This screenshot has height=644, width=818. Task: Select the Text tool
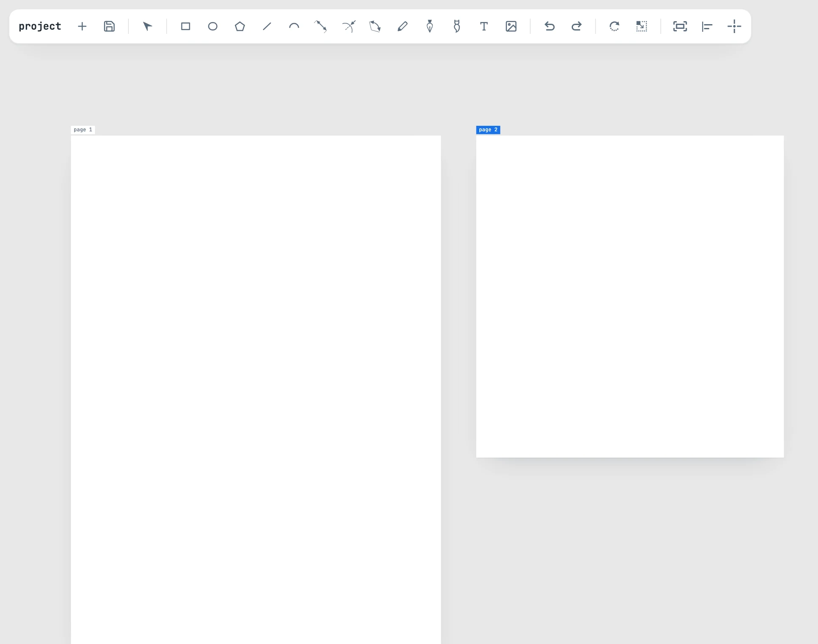484,26
